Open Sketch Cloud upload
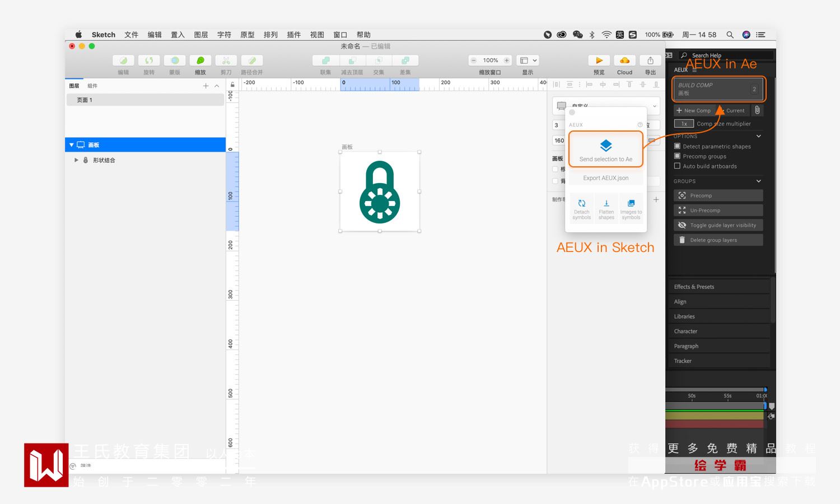 pyautogui.click(x=625, y=60)
